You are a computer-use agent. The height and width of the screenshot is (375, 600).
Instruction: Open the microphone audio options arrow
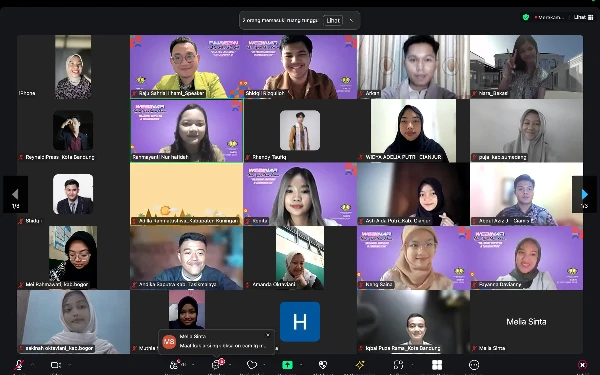click(x=33, y=365)
